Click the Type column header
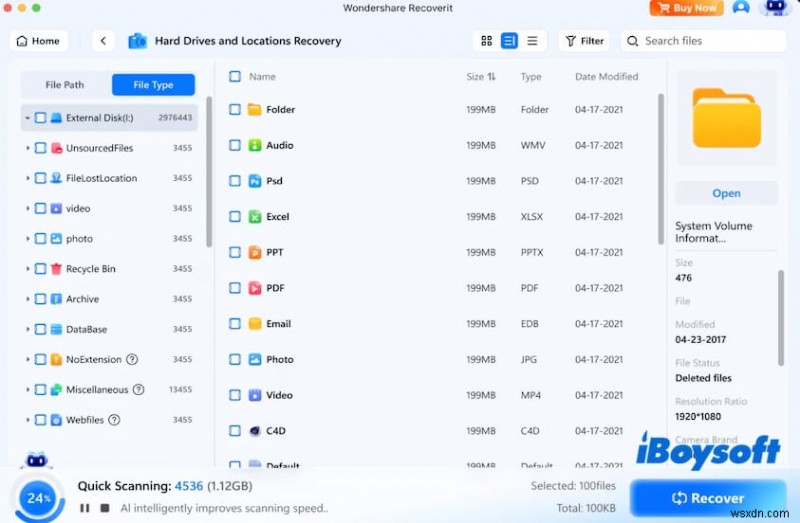Viewport: 800px width, 523px height. (x=531, y=77)
